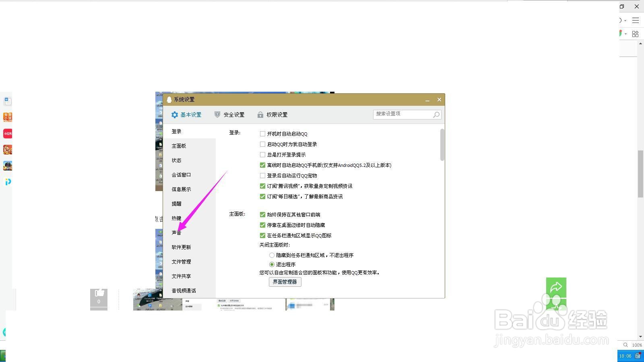Select 主面板 in the settings sidebar

pyautogui.click(x=189, y=146)
